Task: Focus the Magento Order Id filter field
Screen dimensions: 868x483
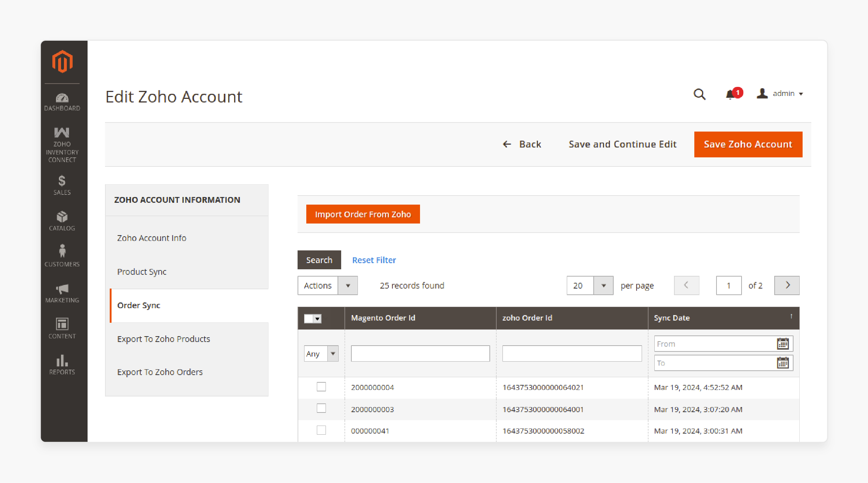Action: point(420,353)
